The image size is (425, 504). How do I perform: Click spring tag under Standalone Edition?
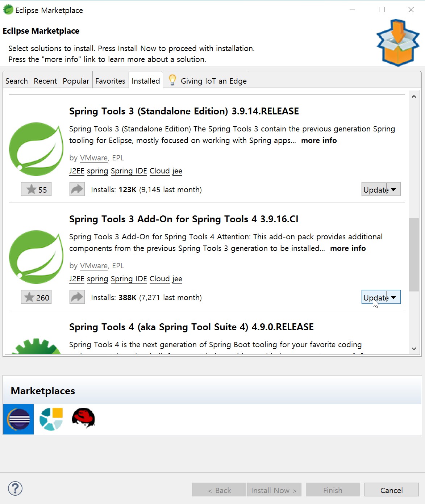coord(97,171)
